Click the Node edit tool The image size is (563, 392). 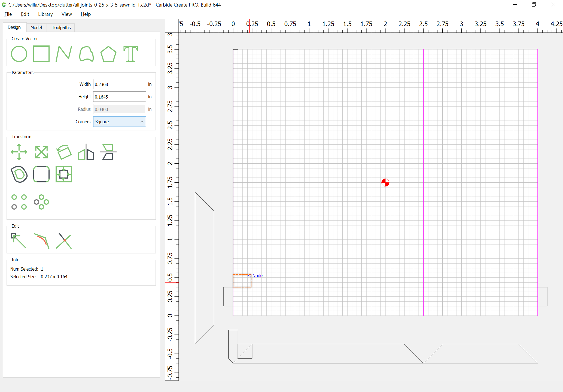tap(19, 241)
